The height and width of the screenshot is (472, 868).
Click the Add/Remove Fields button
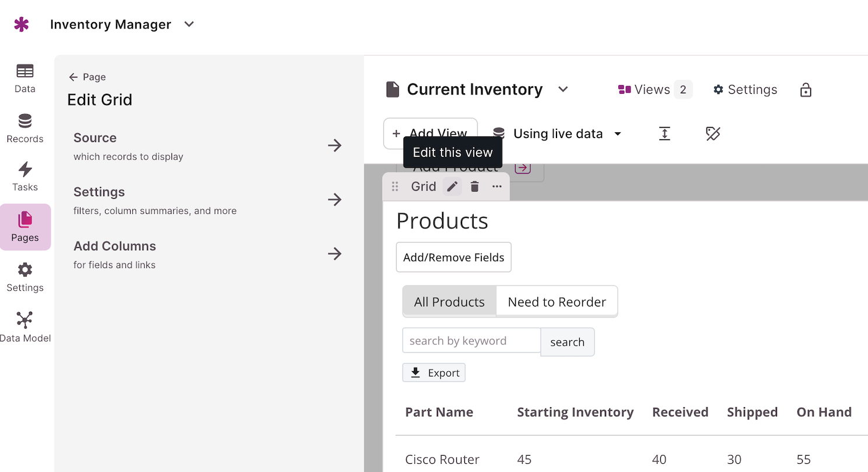[453, 257]
